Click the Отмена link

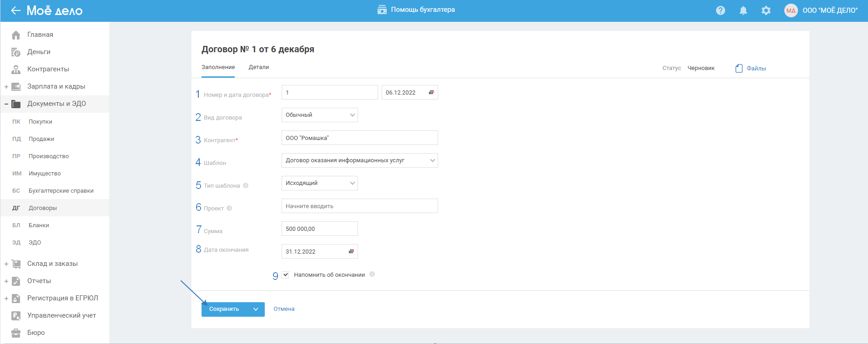coord(284,309)
